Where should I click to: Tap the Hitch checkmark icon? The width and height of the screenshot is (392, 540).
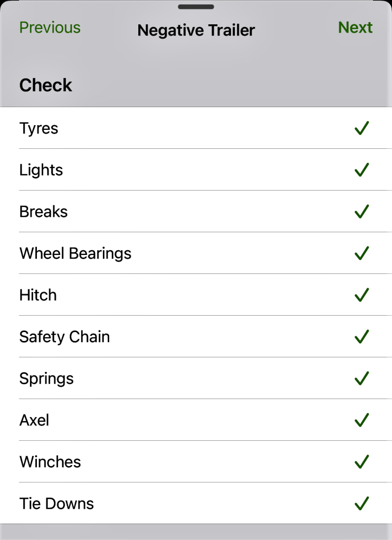point(361,295)
